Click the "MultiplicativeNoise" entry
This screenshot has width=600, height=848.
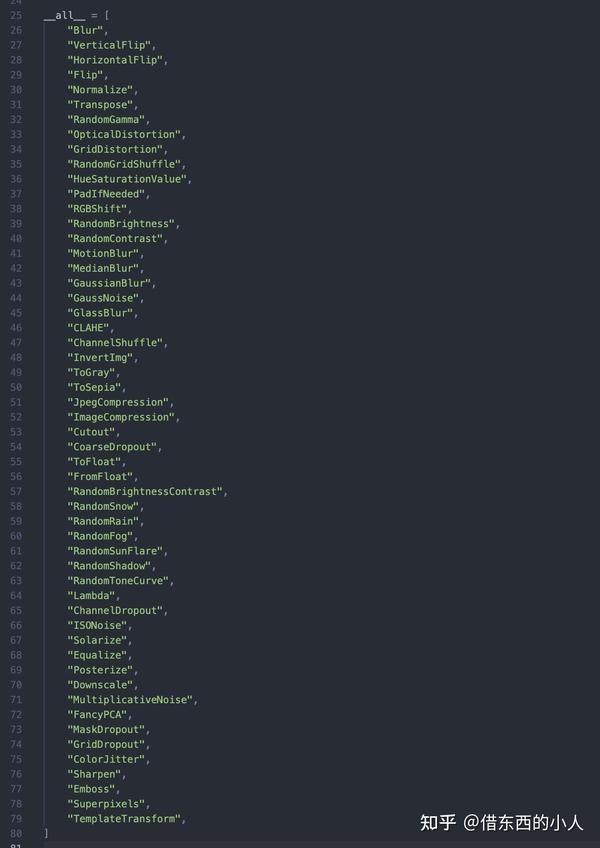(129, 700)
